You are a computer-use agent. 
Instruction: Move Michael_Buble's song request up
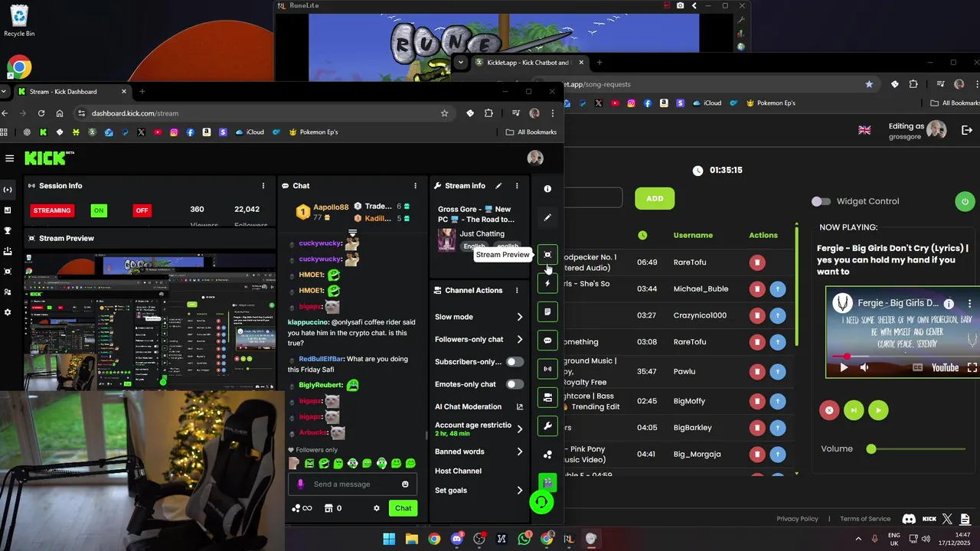point(777,289)
